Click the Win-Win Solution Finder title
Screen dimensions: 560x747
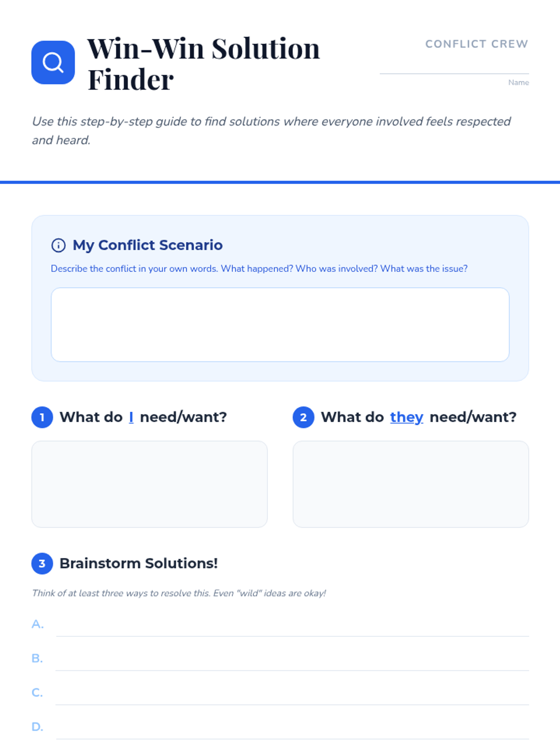point(203,64)
